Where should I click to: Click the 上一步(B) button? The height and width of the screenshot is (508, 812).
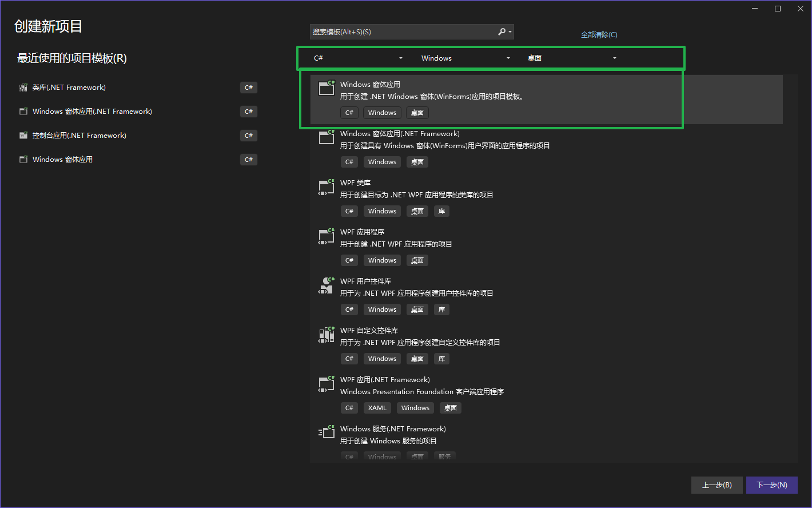click(717, 485)
